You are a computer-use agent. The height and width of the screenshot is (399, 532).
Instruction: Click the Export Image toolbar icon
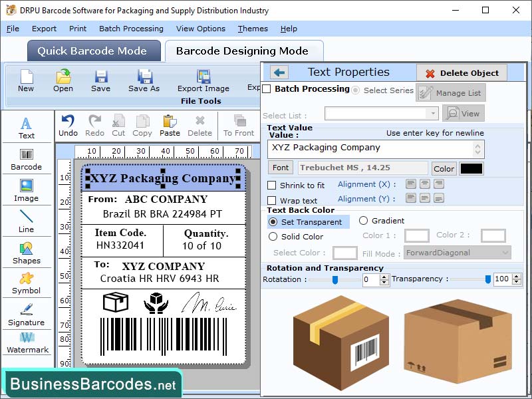click(203, 80)
